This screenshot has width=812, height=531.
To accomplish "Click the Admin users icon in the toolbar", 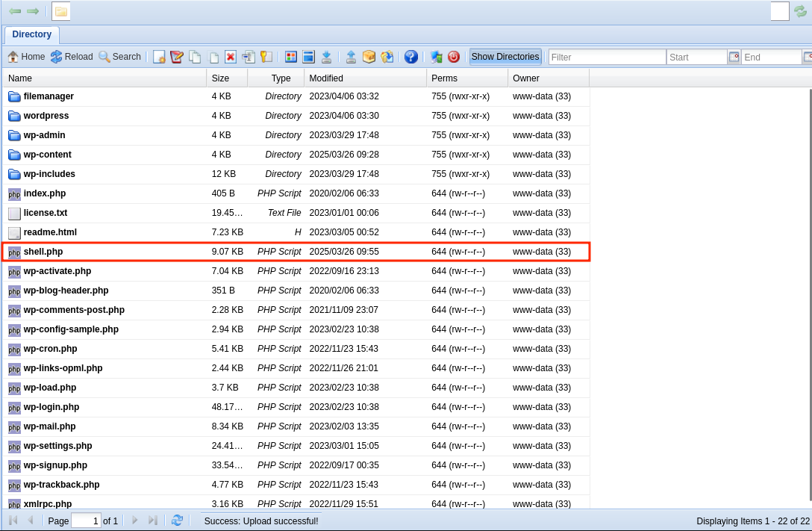I will click(436, 57).
